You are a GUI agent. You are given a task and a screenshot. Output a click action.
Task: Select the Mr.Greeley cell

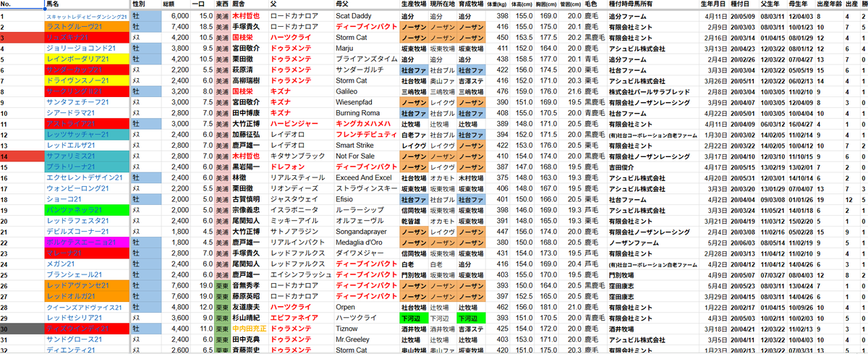367,340
